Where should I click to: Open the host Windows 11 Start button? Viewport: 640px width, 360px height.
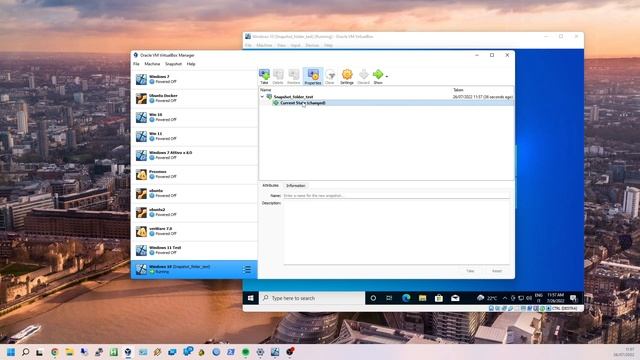pyautogui.click(x=11, y=352)
